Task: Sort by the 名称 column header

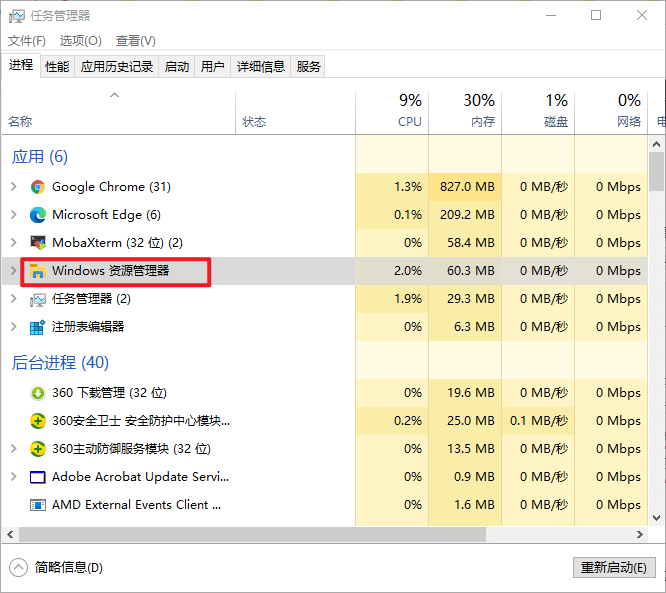Action: pyautogui.click(x=119, y=113)
